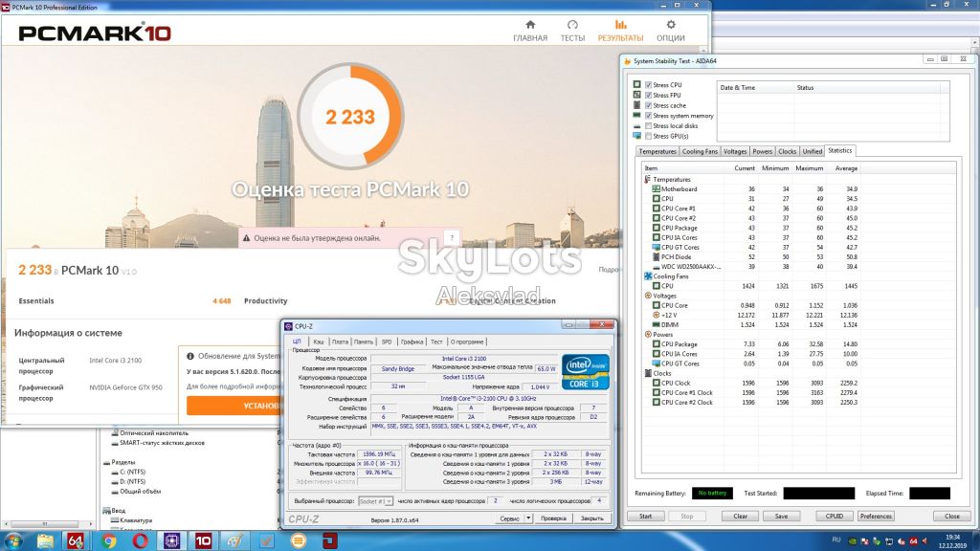Open the Graphics (Графика) tab in CPU-Z
This screenshot has width=980, height=551.
pyautogui.click(x=412, y=342)
